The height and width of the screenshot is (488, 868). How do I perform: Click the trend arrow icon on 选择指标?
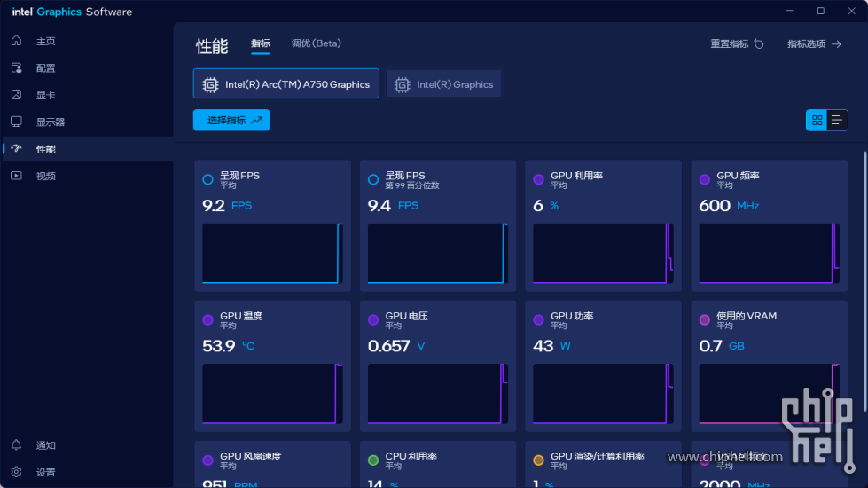(x=257, y=120)
